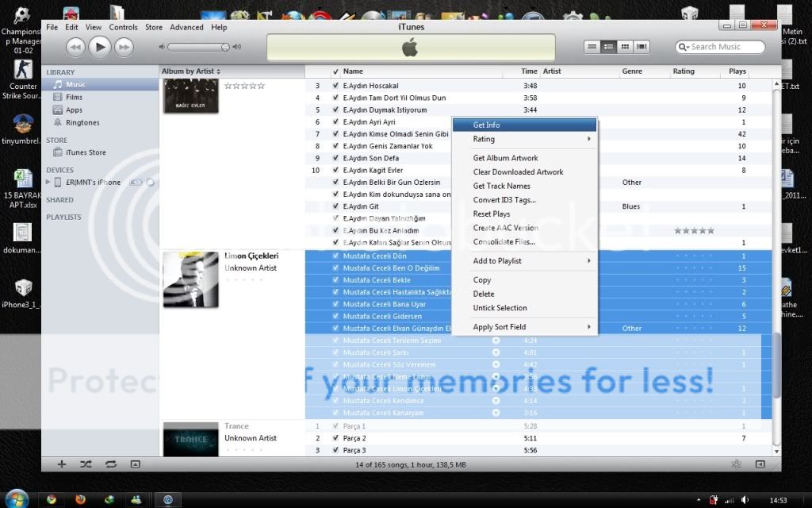
Task: Sort by the Time column header
Action: point(522,71)
